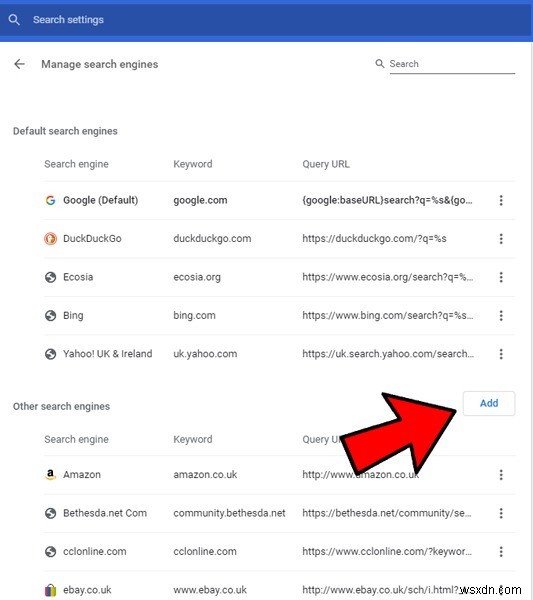Select the Bethesda.net Com engine name
533x600 pixels.
coord(105,513)
